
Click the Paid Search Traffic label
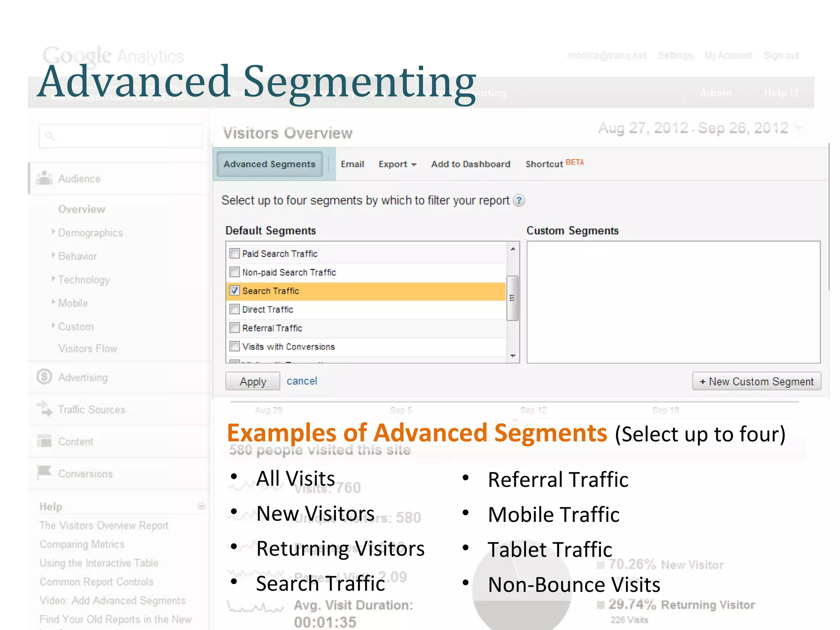pos(280,253)
